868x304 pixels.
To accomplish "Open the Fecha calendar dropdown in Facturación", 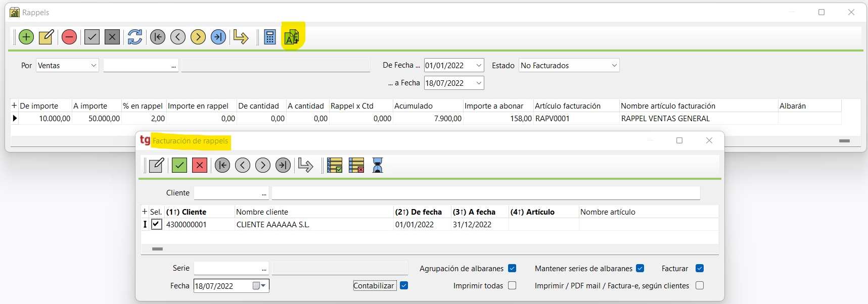I will coord(259,286).
